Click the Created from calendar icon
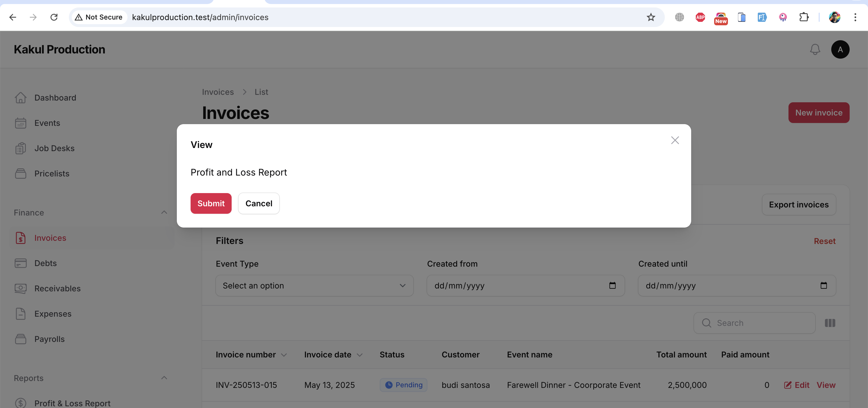Screen dimensions: 868x408 click(612, 286)
